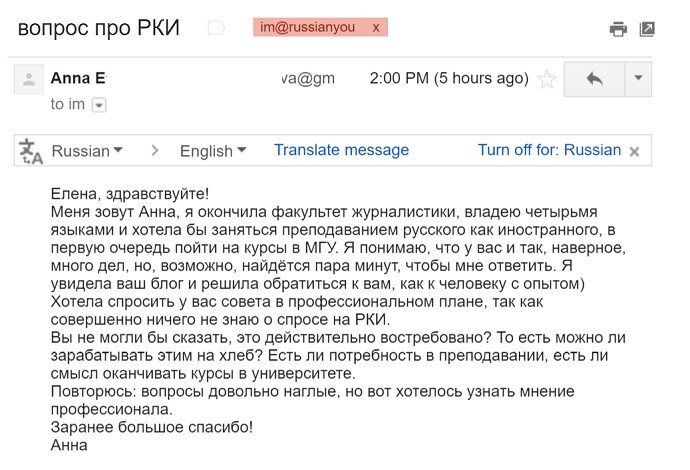690x470 pixels.
Task: Click the sender avatar icon
Action: click(x=29, y=80)
